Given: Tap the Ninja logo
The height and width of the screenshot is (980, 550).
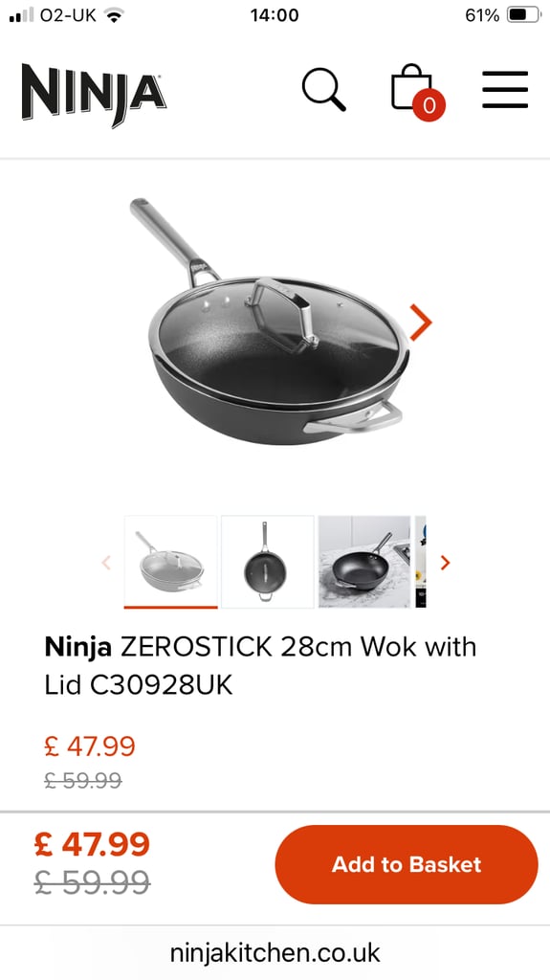Looking at the screenshot, I should coord(94,94).
